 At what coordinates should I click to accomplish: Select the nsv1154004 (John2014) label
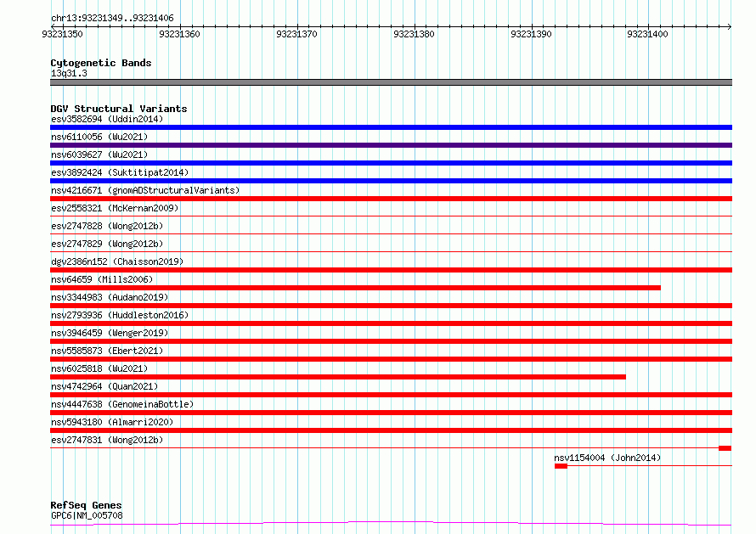[x=606, y=458]
